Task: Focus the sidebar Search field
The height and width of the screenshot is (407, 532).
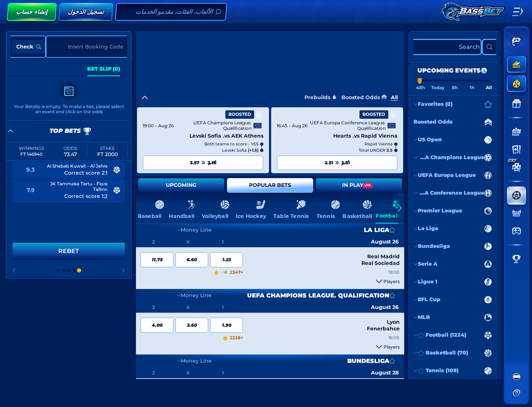Action: click(x=447, y=47)
